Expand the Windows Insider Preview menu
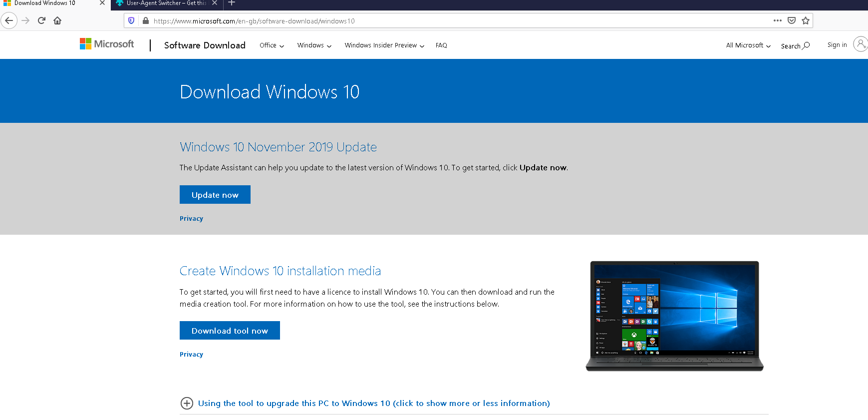Viewport: 868px width, 420px height. tap(384, 45)
